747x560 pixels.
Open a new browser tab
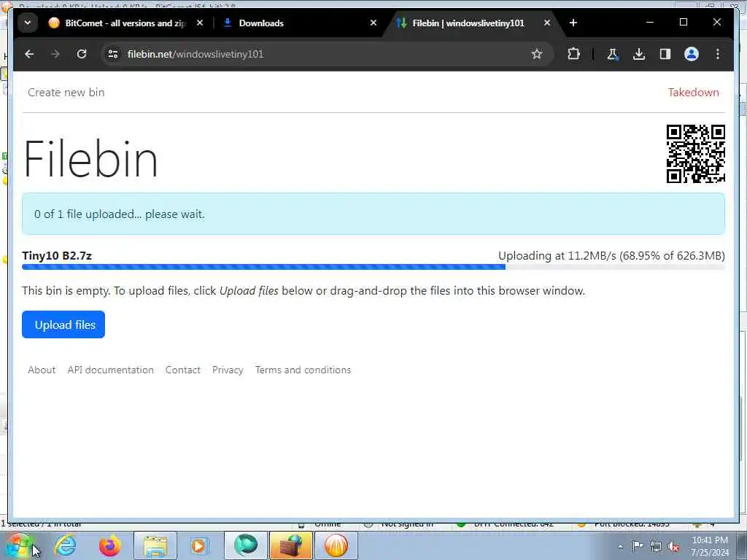pyautogui.click(x=573, y=23)
